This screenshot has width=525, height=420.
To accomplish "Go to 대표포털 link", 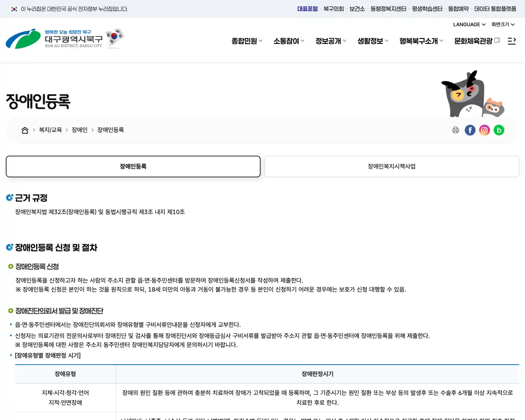I will click(x=308, y=9).
